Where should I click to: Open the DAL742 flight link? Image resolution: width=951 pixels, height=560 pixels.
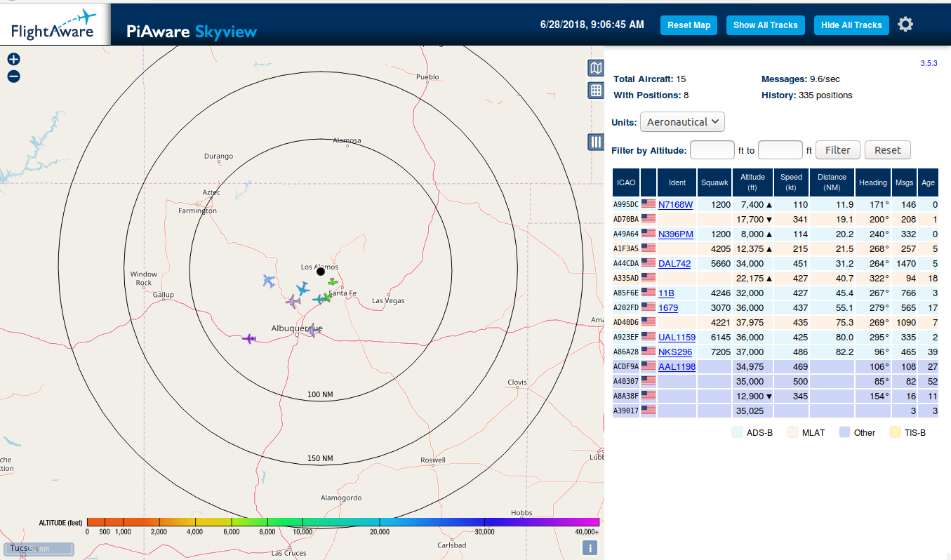[674, 263]
